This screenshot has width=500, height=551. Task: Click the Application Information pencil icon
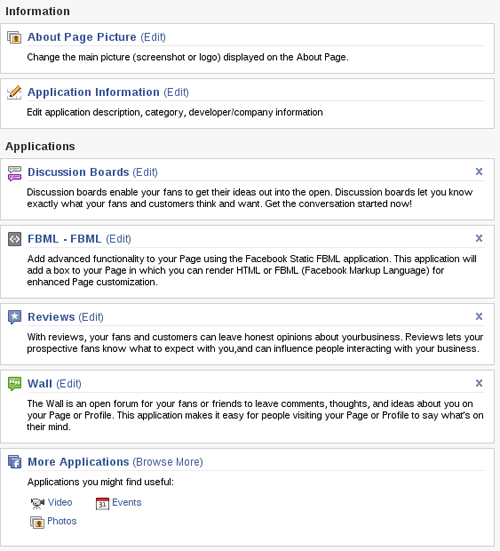pos(14,92)
